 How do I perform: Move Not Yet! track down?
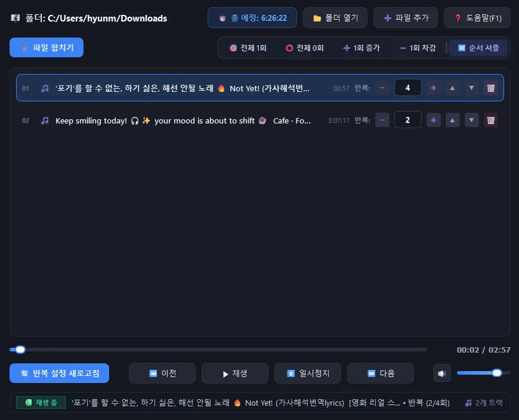pyautogui.click(x=471, y=88)
